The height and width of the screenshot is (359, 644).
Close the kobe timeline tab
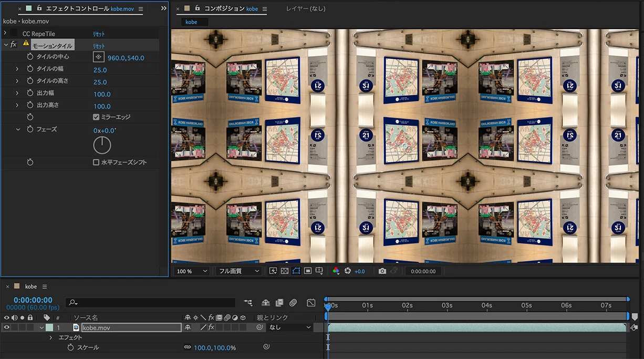coord(8,286)
